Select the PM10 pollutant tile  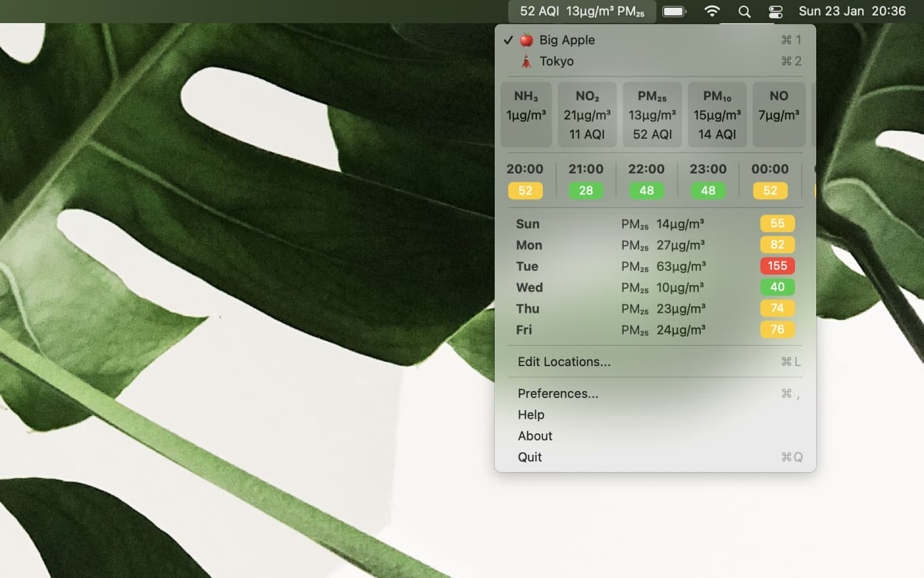click(x=717, y=114)
